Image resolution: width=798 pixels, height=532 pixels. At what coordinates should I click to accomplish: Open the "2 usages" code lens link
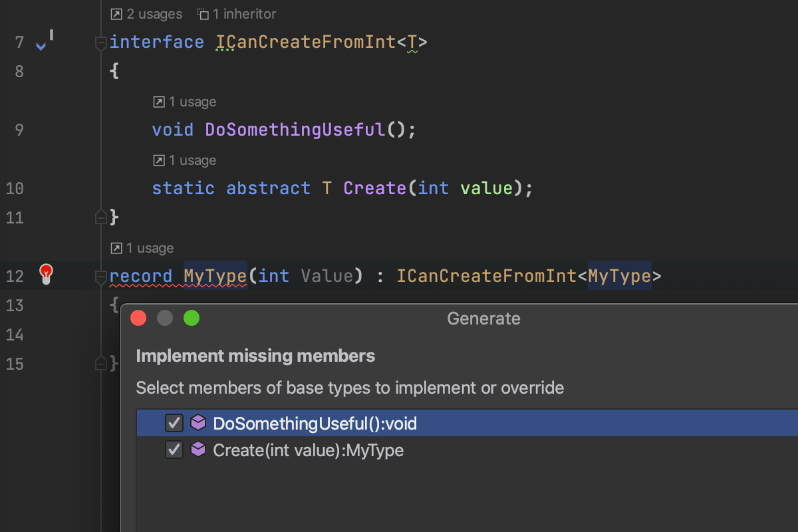(x=146, y=14)
